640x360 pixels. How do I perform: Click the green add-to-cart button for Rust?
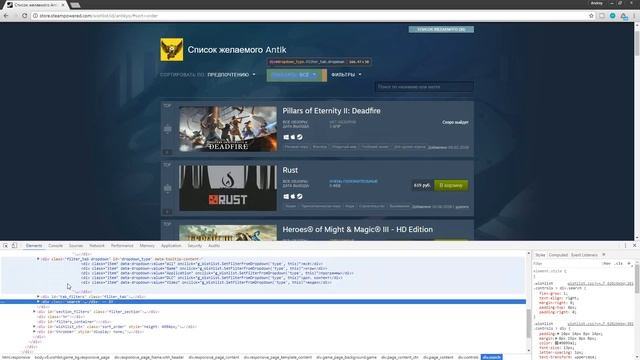[x=451, y=185]
